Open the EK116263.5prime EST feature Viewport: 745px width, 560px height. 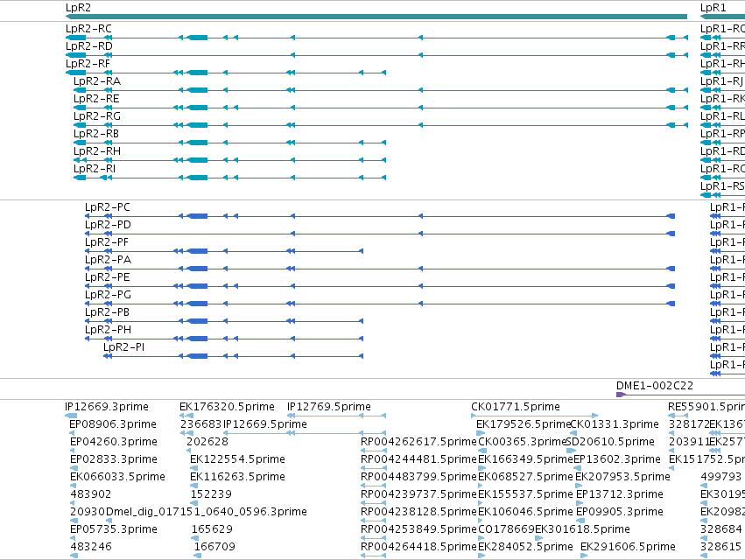click(x=193, y=486)
